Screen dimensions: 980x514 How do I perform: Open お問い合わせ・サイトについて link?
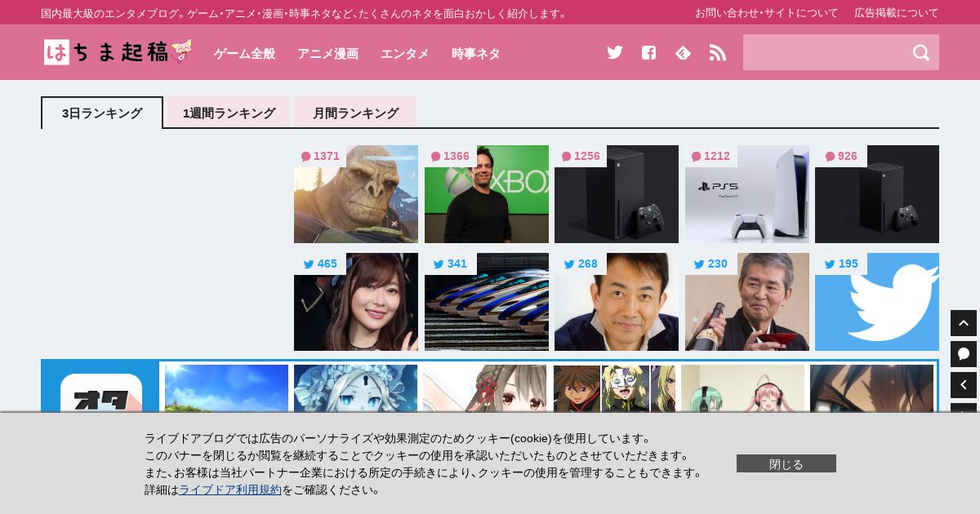click(766, 12)
